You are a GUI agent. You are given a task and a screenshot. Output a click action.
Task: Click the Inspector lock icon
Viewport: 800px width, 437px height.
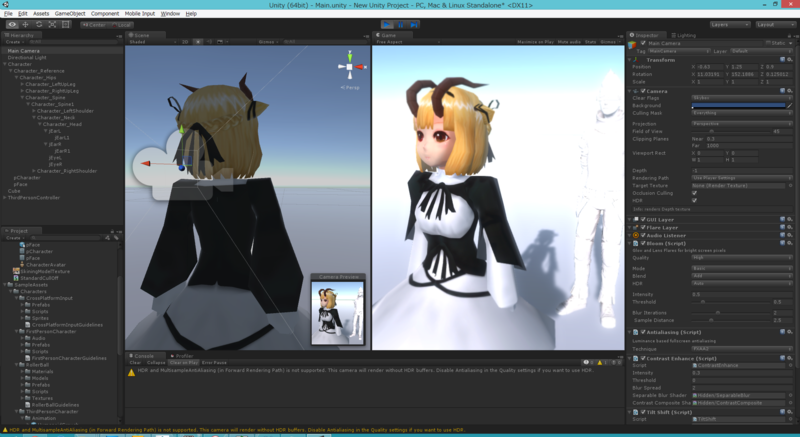click(788, 36)
